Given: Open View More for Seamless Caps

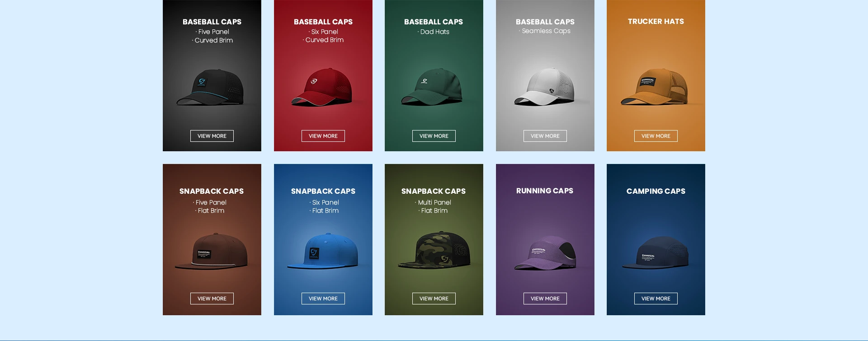Looking at the screenshot, I should pyautogui.click(x=545, y=136).
